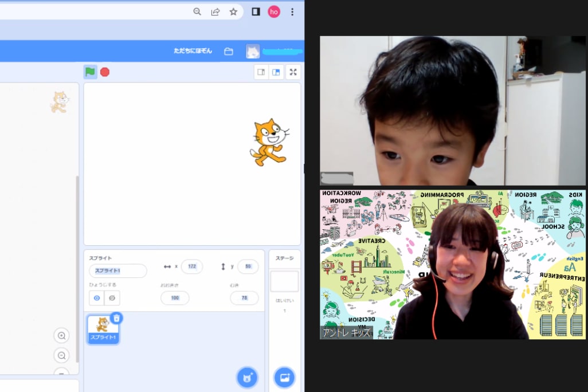Open the account avatar dropdown menu
This screenshot has height=392, width=588.
tap(253, 52)
